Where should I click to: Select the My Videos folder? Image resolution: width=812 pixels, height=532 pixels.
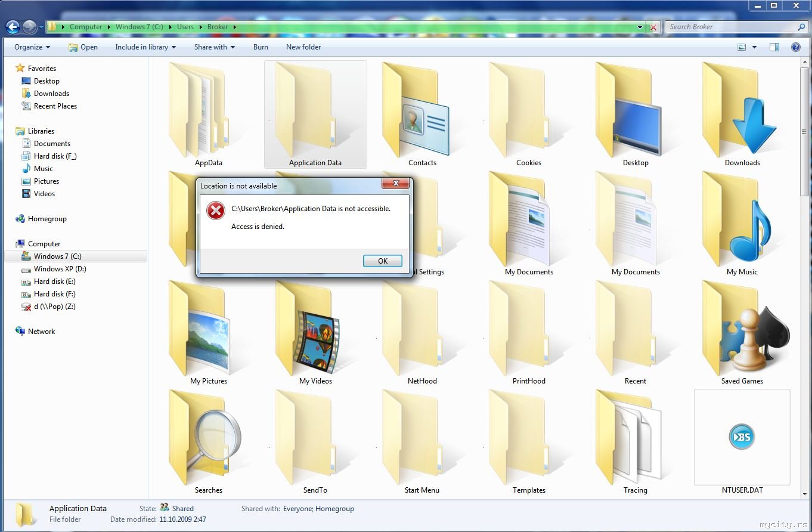pyautogui.click(x=315, y=333)
